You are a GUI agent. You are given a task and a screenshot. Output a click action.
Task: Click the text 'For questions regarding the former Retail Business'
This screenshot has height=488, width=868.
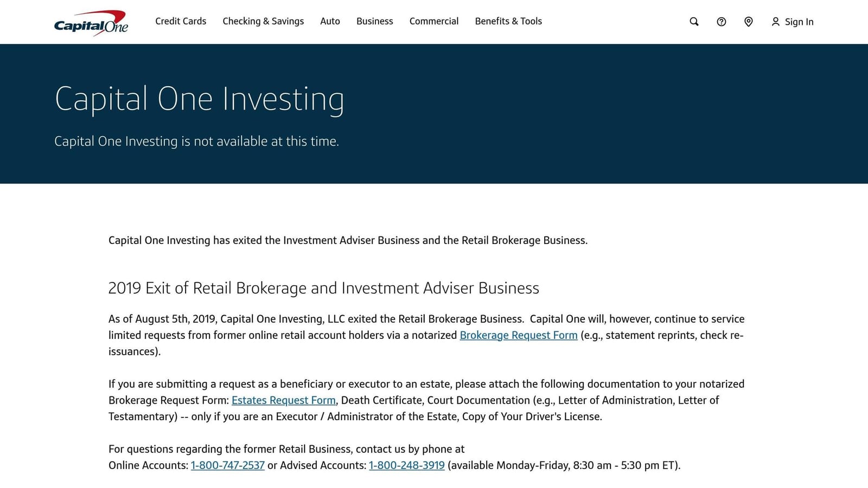pos(231,449)
